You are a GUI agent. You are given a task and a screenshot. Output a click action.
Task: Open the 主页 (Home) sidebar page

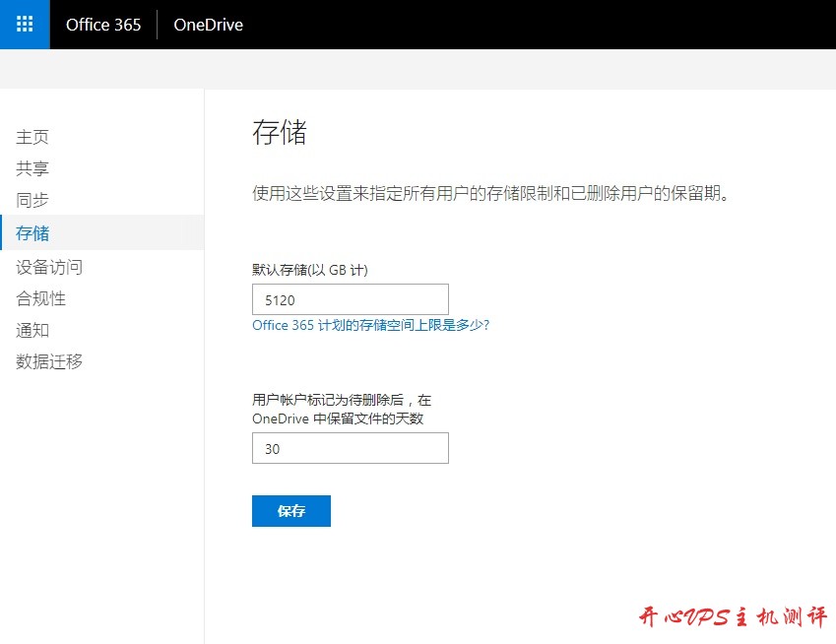click(x=32, y=137)
